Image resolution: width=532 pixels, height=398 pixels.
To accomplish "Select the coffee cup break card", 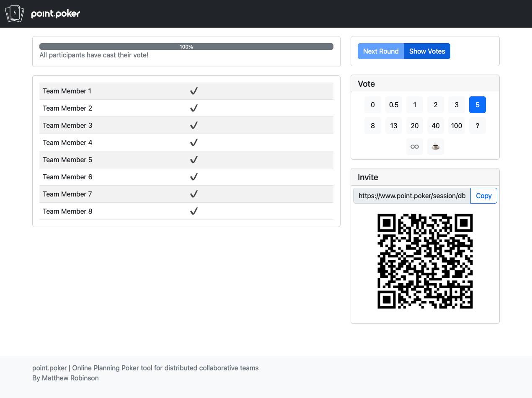I will point(436,147).
